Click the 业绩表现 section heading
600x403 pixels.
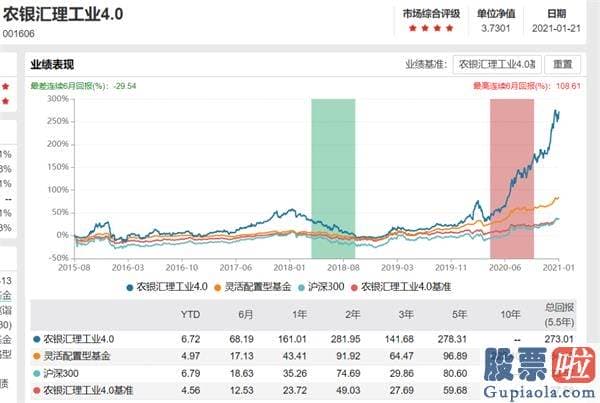[x=52, y=65]
